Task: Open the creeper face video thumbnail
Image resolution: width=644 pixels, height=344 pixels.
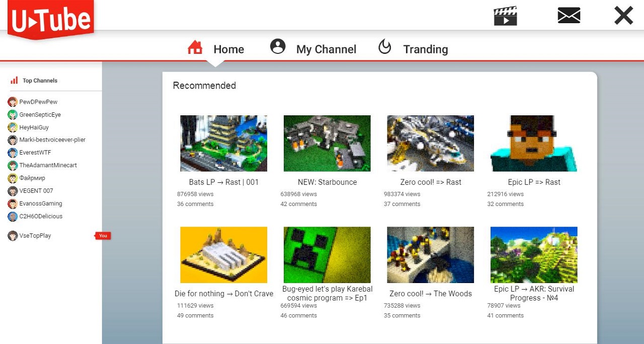Action: click(x=327, y=255)
